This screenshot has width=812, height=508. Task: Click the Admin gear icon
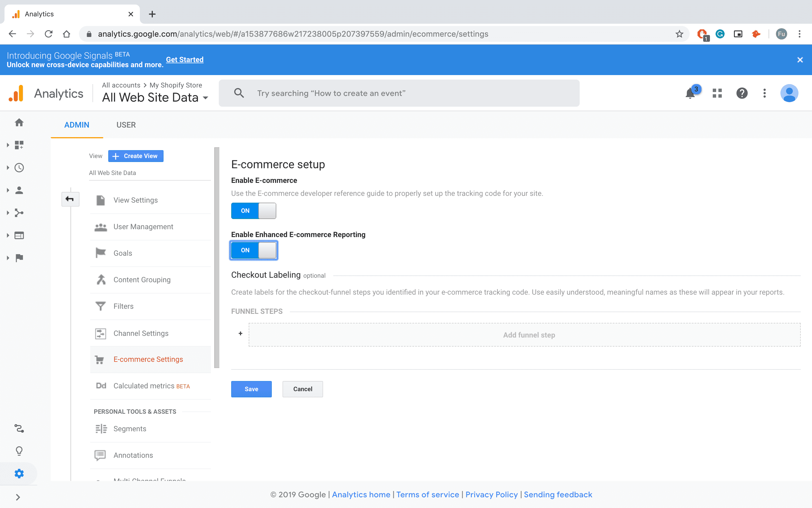tap(19, 473)
